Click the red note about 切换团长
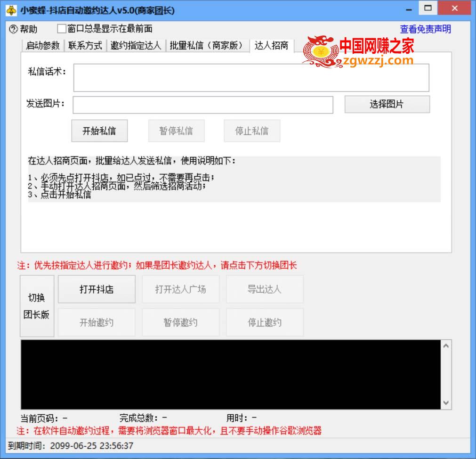This screenshot has width=476, height=459. click(x=157, y=265)
